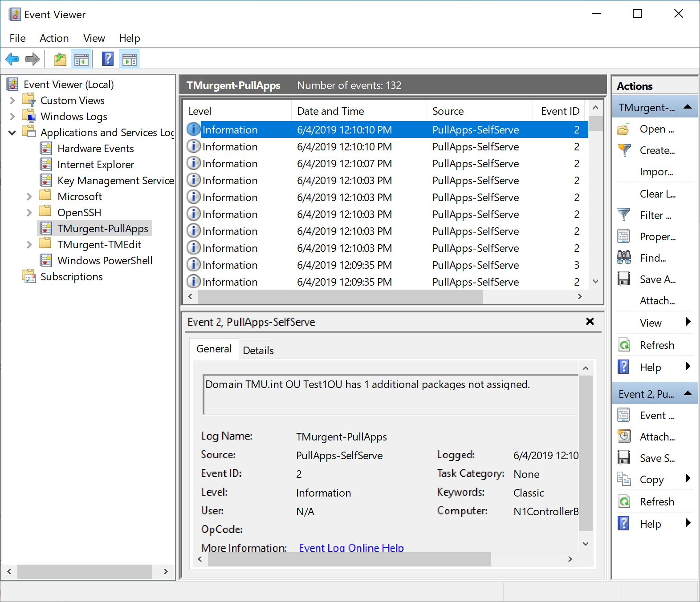Viewport: 700px width, 602px height.
Task: Click the Filter Current Log funnel icon
Action: click(x=623, y=215)
